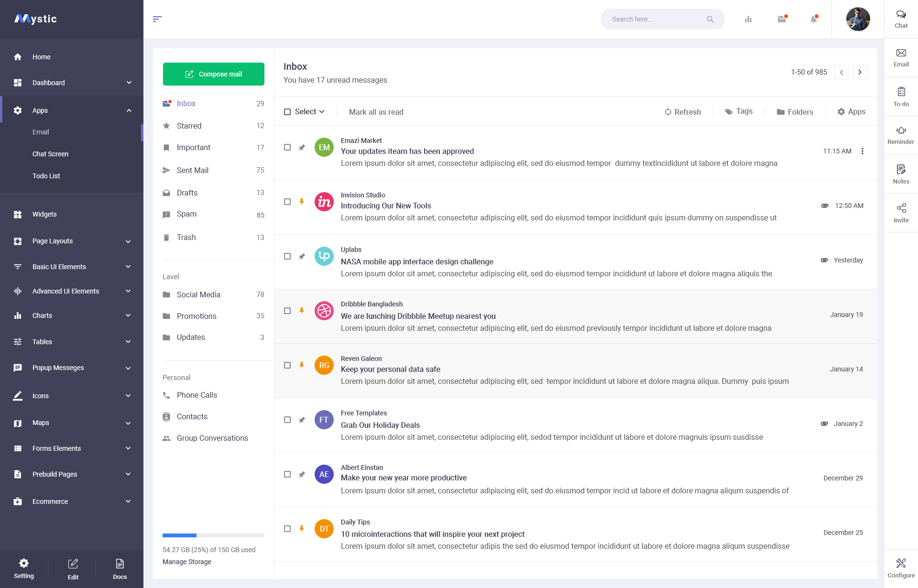Toggle the select-all checkbox above the list

coord(287,111)
